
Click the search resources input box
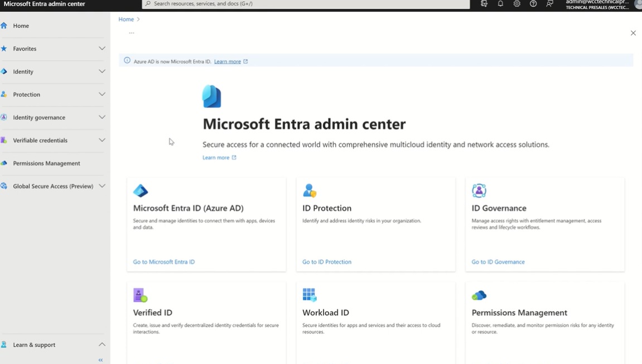pos(306,4)
